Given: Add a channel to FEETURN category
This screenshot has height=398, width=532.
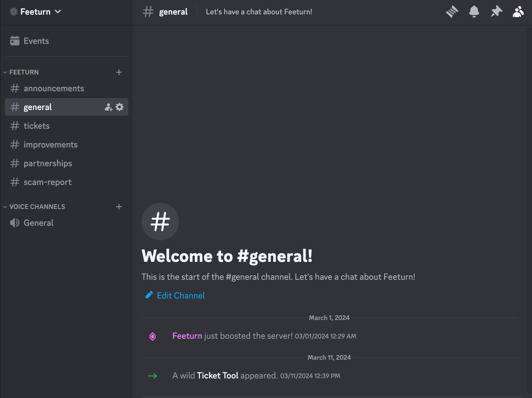Looking at the screenshot, I should click(x=119, y=72).
